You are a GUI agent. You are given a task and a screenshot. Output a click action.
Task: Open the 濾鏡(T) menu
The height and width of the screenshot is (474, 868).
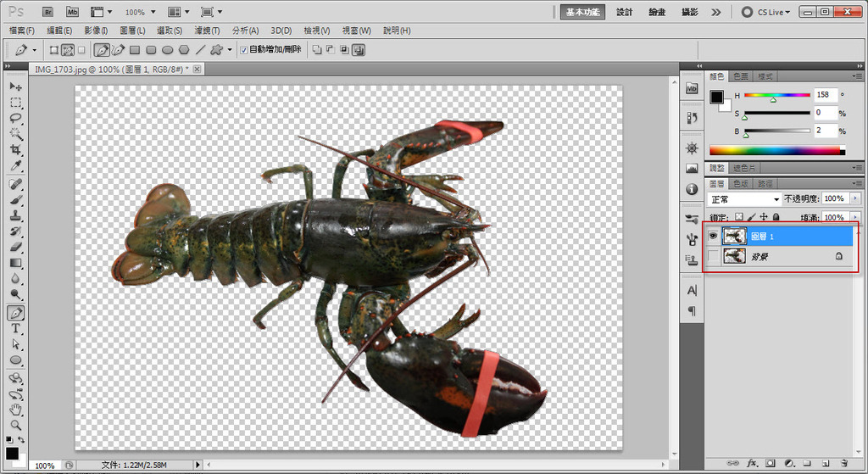point(207,31)
